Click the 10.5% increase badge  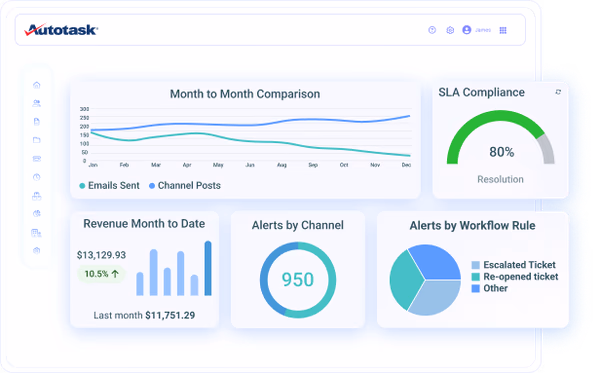tap(101, 274)
